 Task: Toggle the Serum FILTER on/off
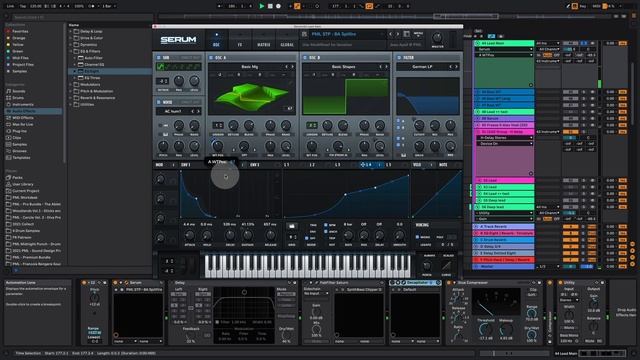(x=399, y=58)
